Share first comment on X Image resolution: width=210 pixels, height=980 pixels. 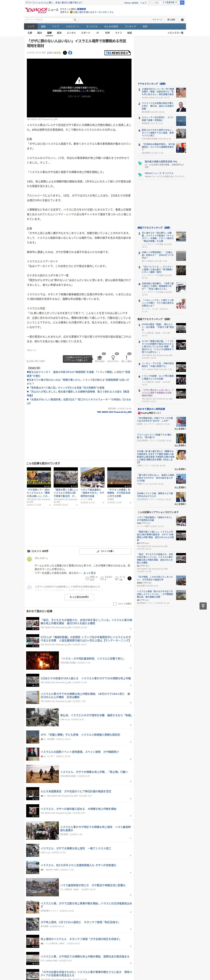click(129, 578)
